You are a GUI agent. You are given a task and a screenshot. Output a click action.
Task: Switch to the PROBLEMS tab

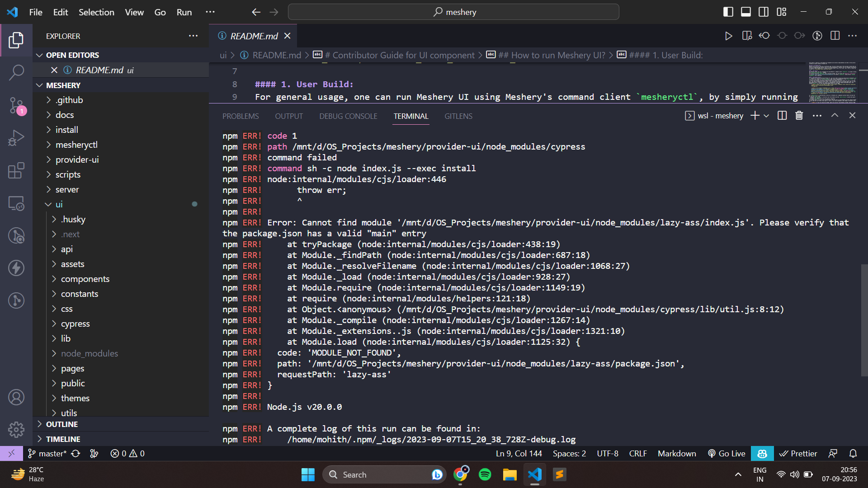(241, 116)
